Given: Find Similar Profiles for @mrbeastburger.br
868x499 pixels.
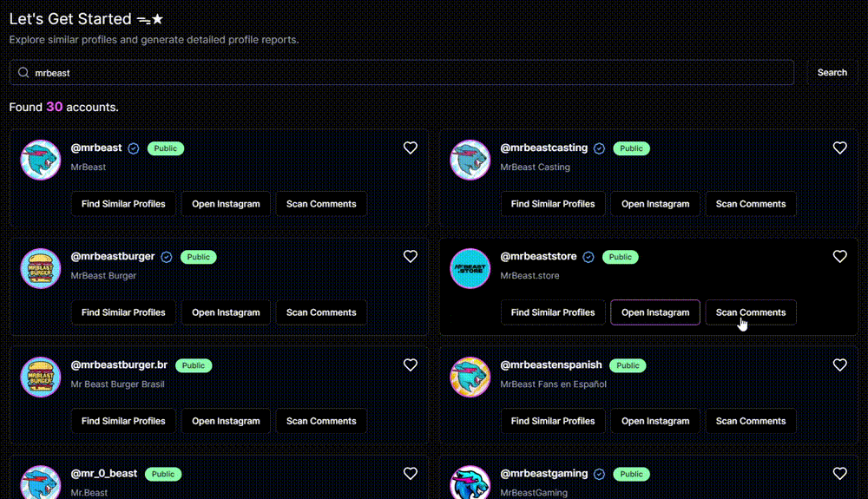Looking at the screenshot, I should click(x=123, y=420).
